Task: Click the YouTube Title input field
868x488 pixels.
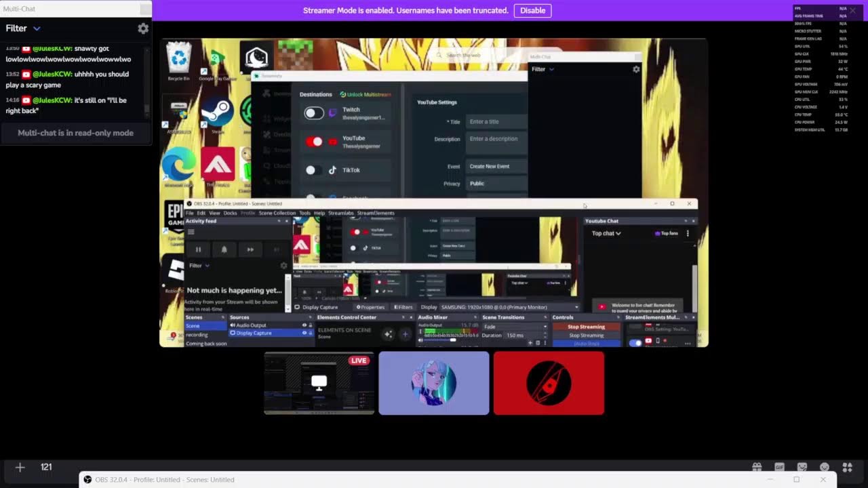Action: [x=496, y=121]
